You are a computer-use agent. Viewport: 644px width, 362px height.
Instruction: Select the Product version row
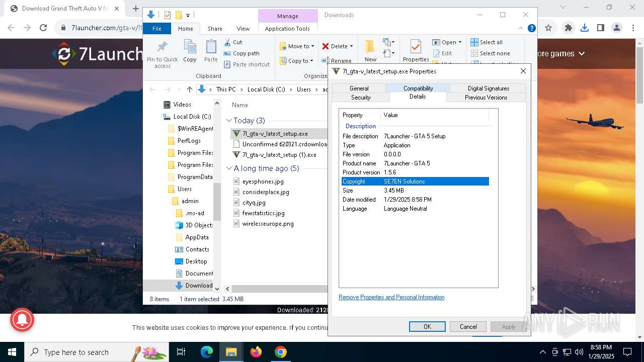415,172
